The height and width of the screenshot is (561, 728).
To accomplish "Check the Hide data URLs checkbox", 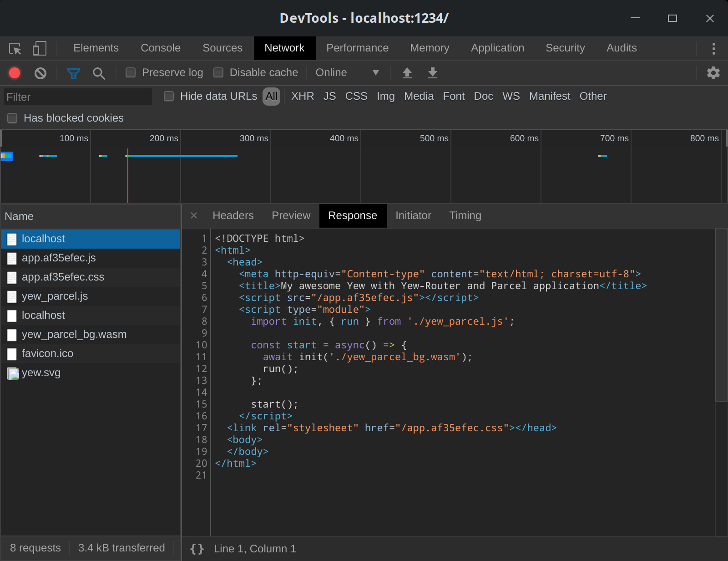I will 169,96.
